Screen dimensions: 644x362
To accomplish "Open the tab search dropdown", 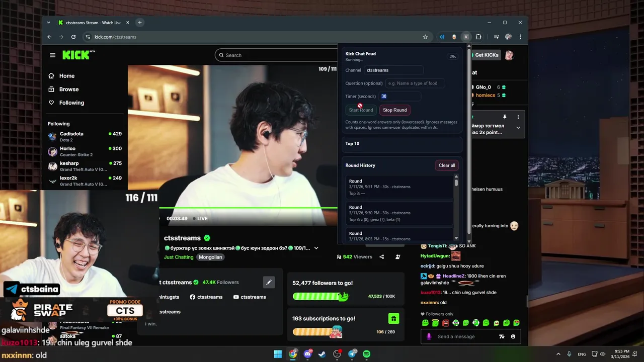I will 49,23.
